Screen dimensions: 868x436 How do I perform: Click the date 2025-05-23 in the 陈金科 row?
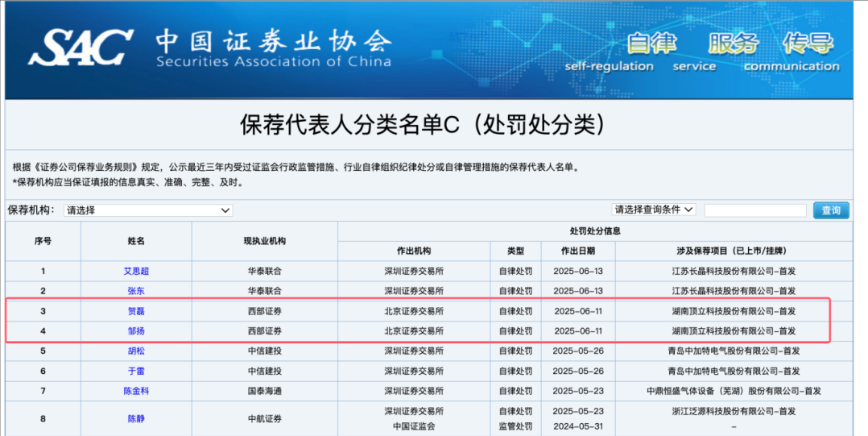coord(578,391)
